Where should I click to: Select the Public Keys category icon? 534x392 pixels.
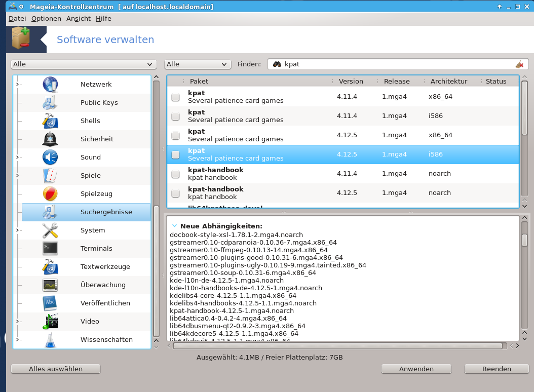[x=50, y=102]
